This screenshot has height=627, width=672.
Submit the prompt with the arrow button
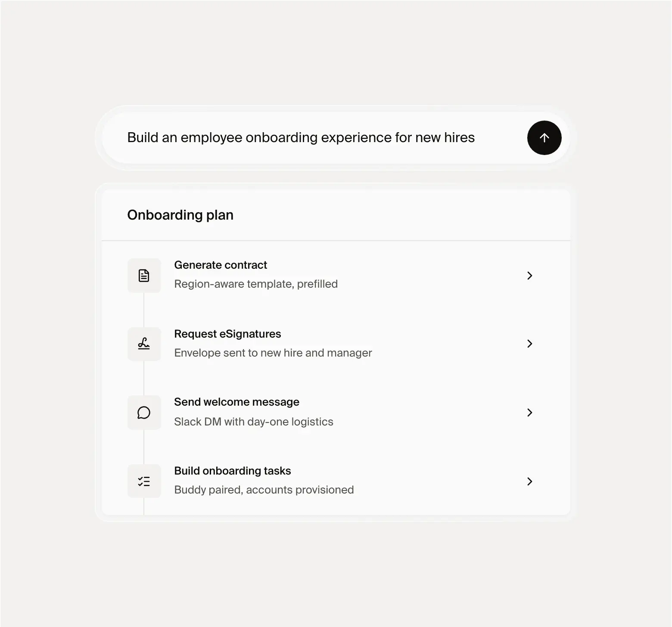544,138
